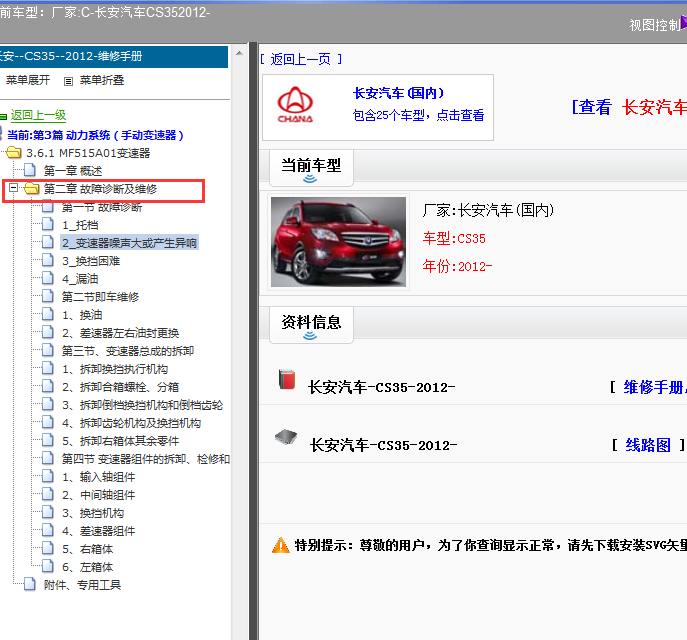Click 菜单折叠 to collapse menu
Screen dimensions: 687x640
[102, 81]
